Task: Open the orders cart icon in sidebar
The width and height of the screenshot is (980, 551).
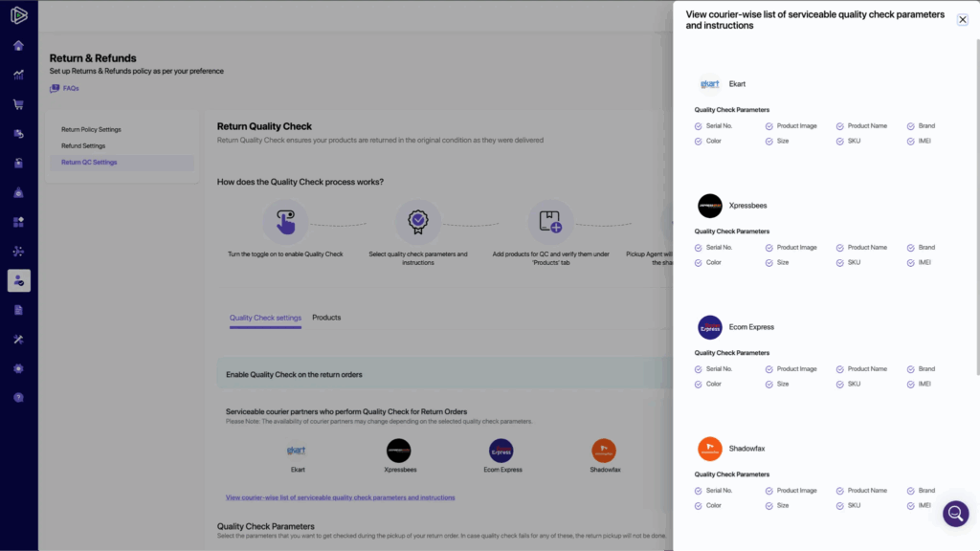Action: coord(18,104)
